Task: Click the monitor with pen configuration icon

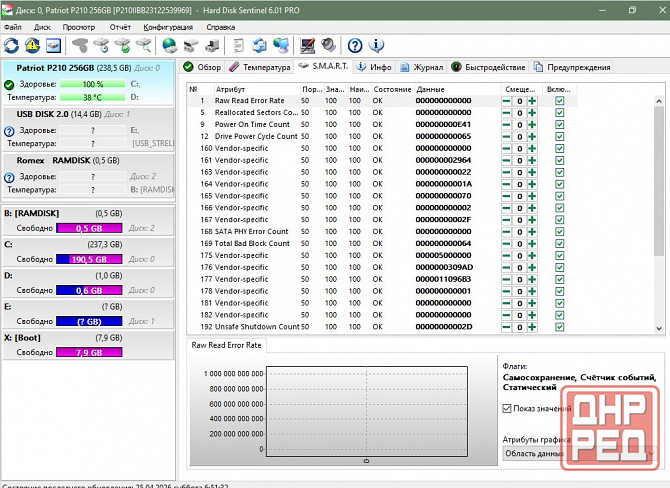Action: [x=307, y=45]
